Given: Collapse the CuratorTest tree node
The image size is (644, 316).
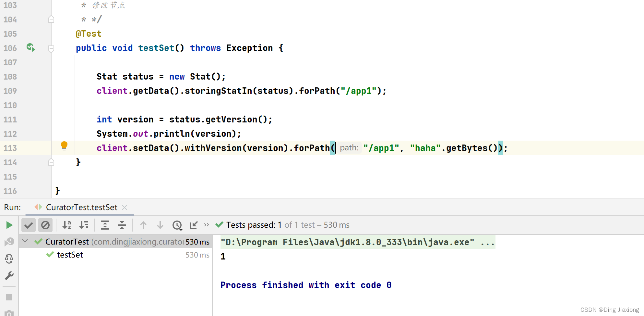Looking at the screenshot, I should click(25, 241).
